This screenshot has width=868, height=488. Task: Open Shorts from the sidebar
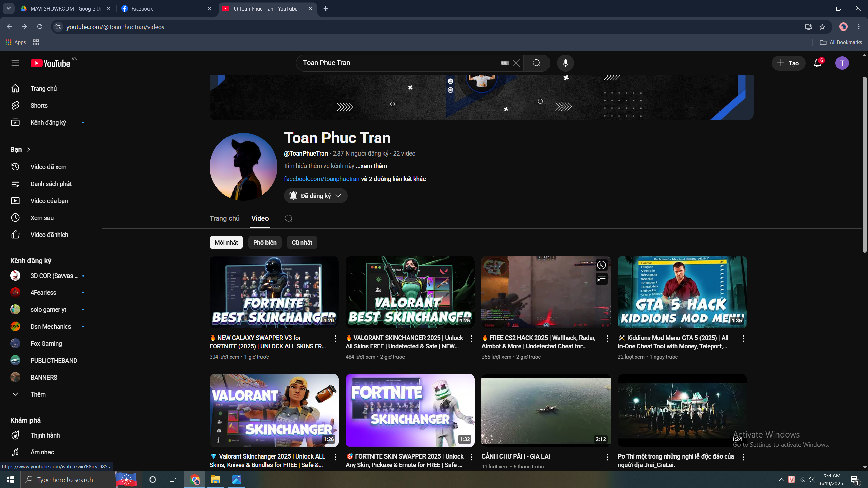[x=39, y=105]
